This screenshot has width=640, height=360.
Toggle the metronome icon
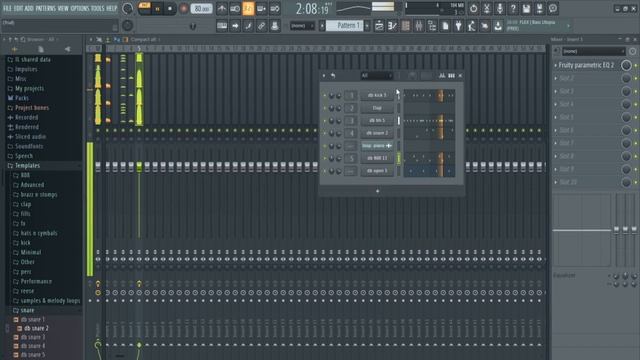pos(222,9)
